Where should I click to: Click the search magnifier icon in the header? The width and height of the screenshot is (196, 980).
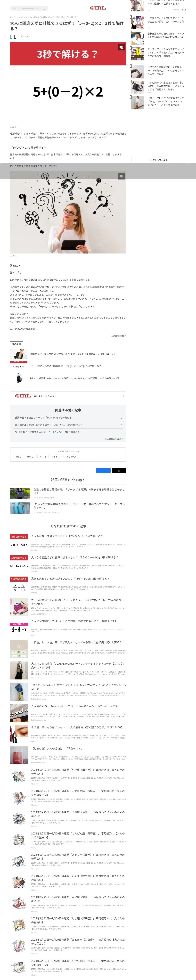pyautogui.click(x=45, y=8)
